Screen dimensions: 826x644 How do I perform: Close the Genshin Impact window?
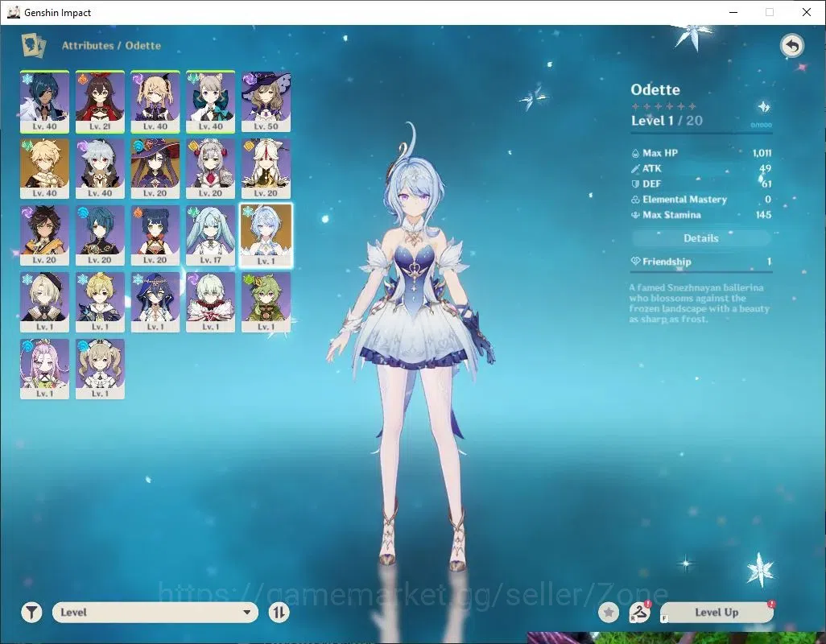[x=807, y=12]
